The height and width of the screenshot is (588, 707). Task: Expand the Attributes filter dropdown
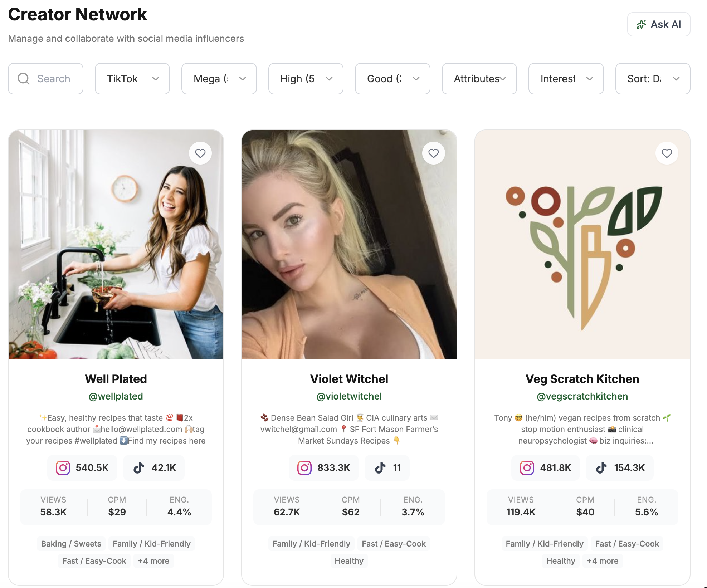[479, 79]
